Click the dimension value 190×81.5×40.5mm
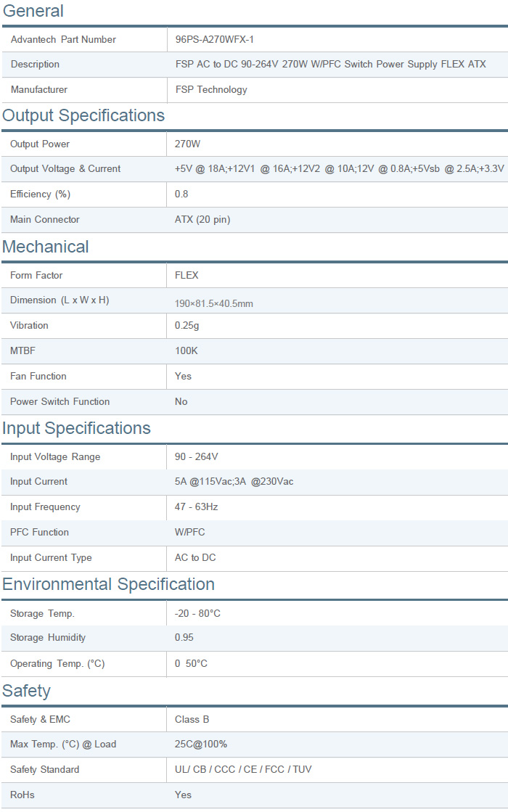 [213, 303]
